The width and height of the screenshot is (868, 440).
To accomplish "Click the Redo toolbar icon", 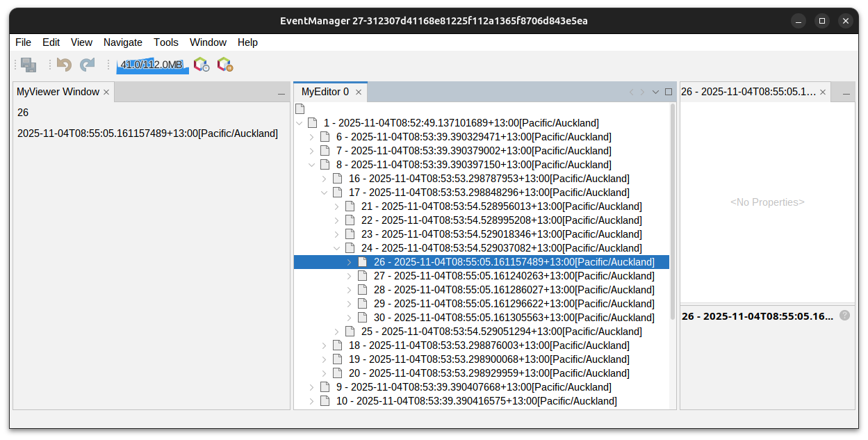I will (x=87, y=65).
